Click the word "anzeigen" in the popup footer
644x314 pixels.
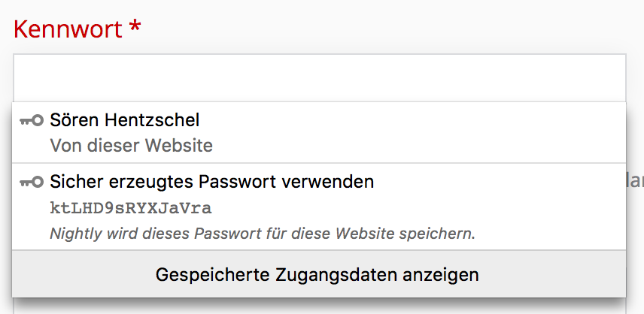(445, 274)
